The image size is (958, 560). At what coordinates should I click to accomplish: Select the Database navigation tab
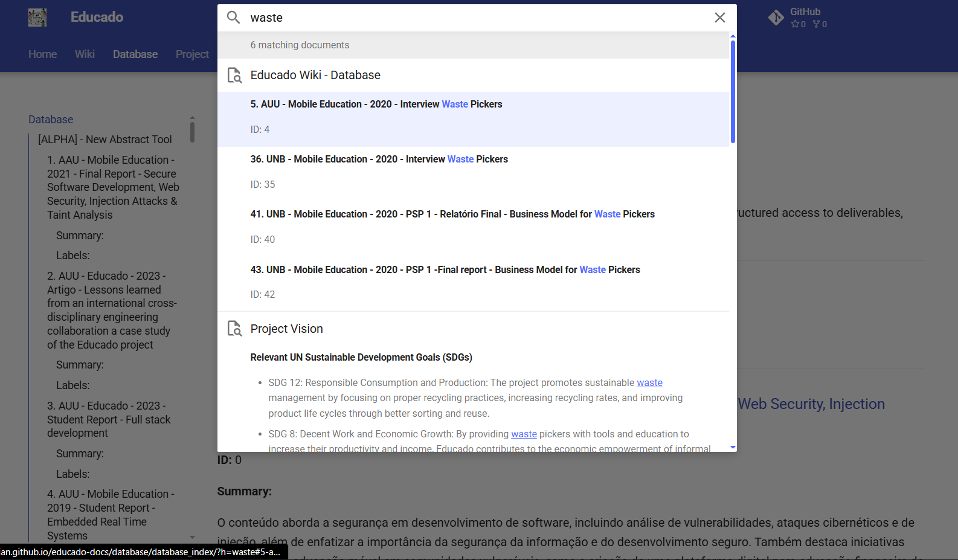click(135, 54)
